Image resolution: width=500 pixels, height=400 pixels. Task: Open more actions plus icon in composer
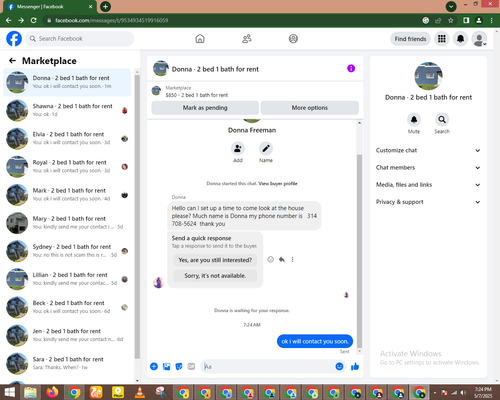coord(154,366)
